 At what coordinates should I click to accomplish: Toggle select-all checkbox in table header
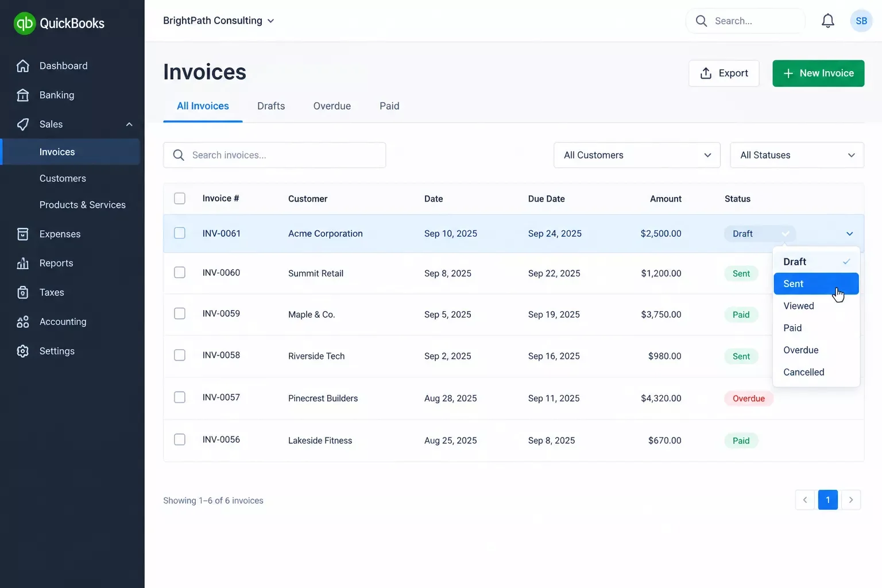coord(180,199)
